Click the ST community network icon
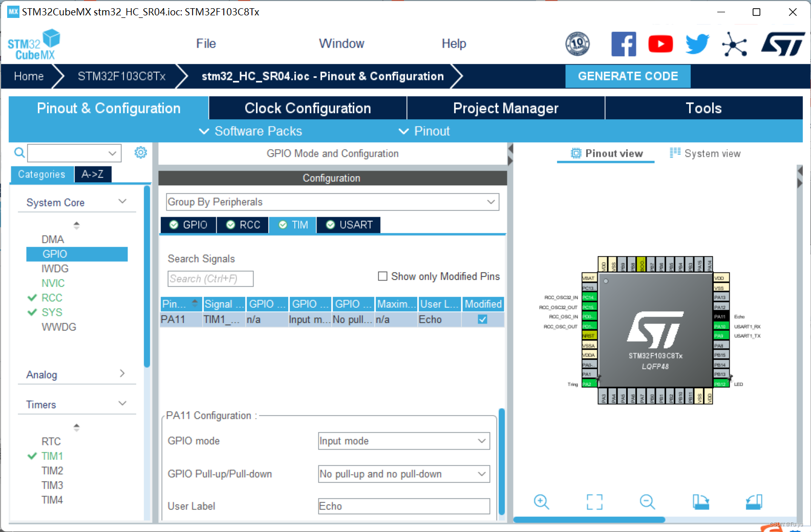This screenshot has height=532, width=811. tap(734, 45)
